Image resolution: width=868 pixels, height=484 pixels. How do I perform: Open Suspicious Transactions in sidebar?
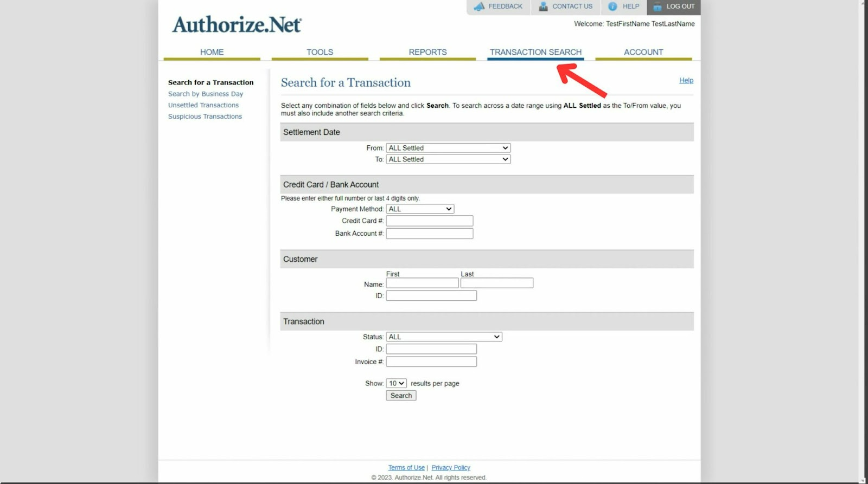click(x=205, y=117)
